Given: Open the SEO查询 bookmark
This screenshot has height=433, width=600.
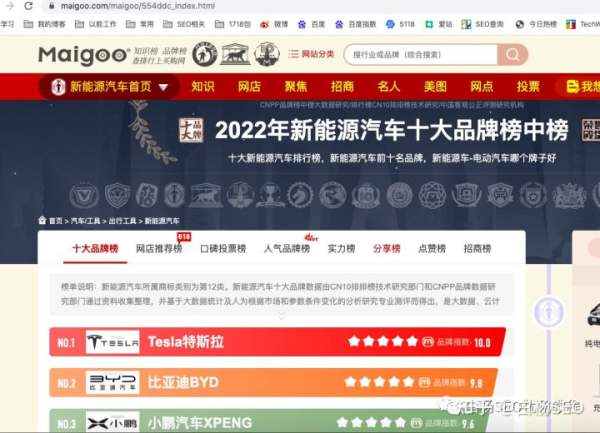Looking at the screenshot, I should point(483,24).
